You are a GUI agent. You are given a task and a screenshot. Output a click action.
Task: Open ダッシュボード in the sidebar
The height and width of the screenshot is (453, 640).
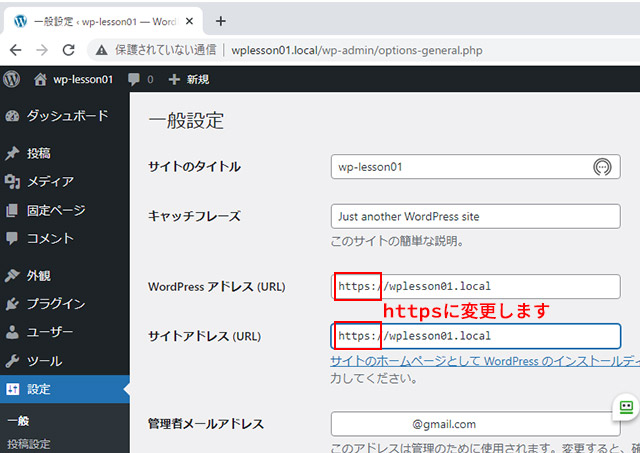(x=65, y=116)
